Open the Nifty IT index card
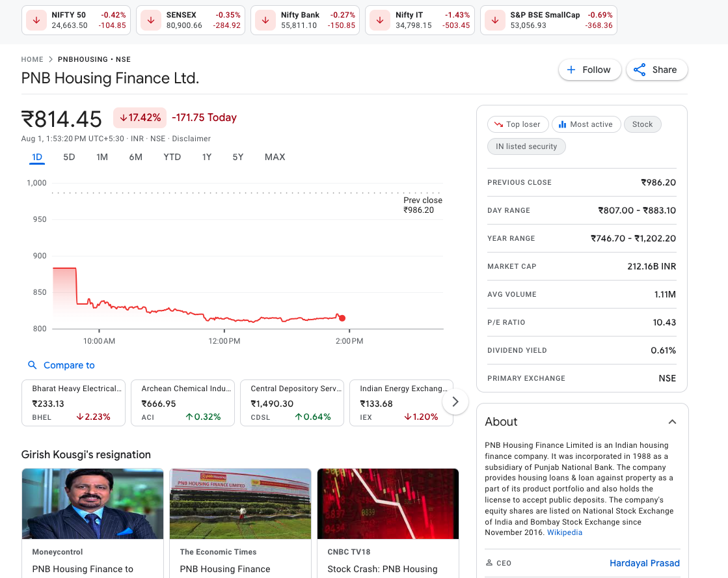 coord(420,20)
